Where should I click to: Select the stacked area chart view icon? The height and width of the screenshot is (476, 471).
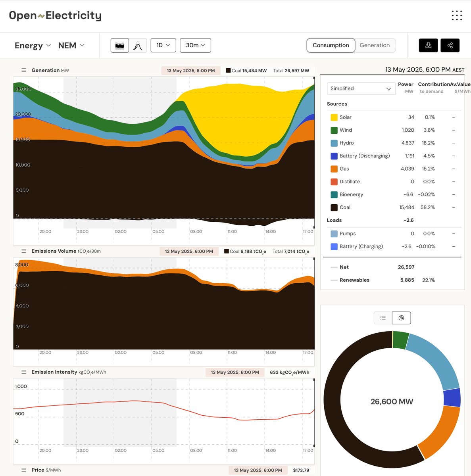pos(120,45)
